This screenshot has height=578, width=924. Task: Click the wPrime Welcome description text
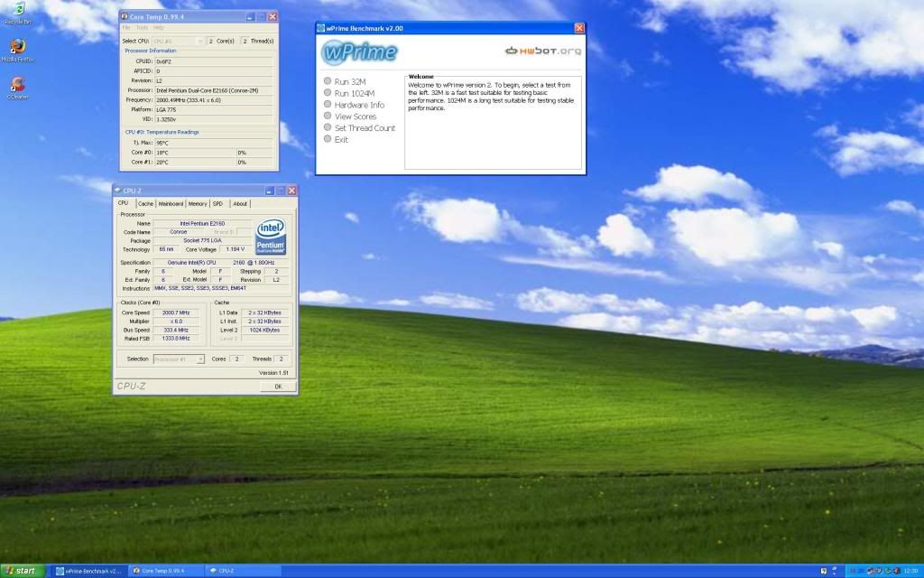(491, 97)
